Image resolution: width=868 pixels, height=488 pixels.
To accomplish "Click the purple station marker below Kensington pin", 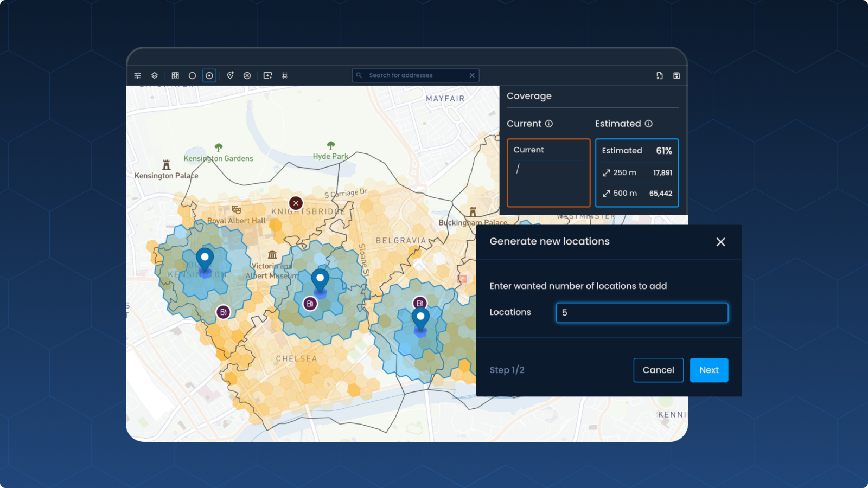I will click(x=223, y=312).
